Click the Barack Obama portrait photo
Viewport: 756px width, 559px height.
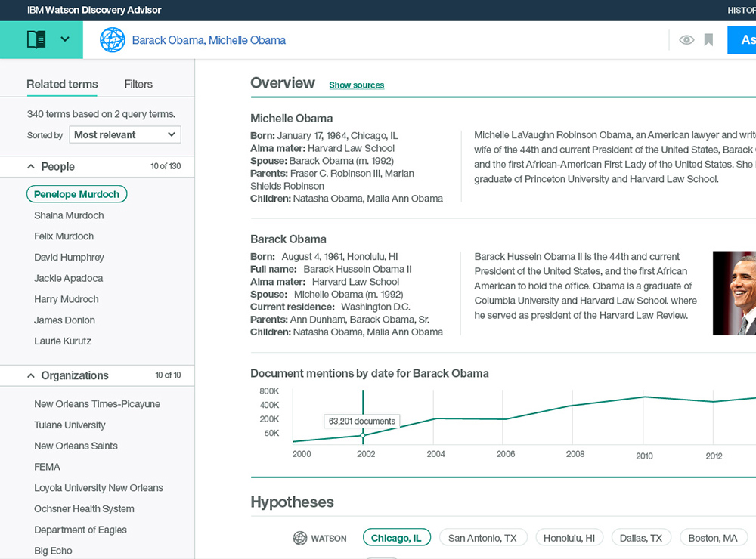(x=737, y=292)
